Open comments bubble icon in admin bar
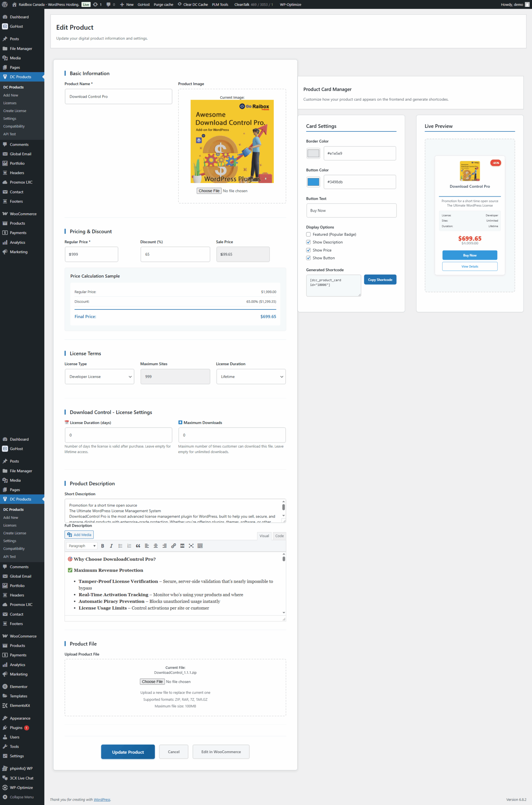 tap(111, 4)
